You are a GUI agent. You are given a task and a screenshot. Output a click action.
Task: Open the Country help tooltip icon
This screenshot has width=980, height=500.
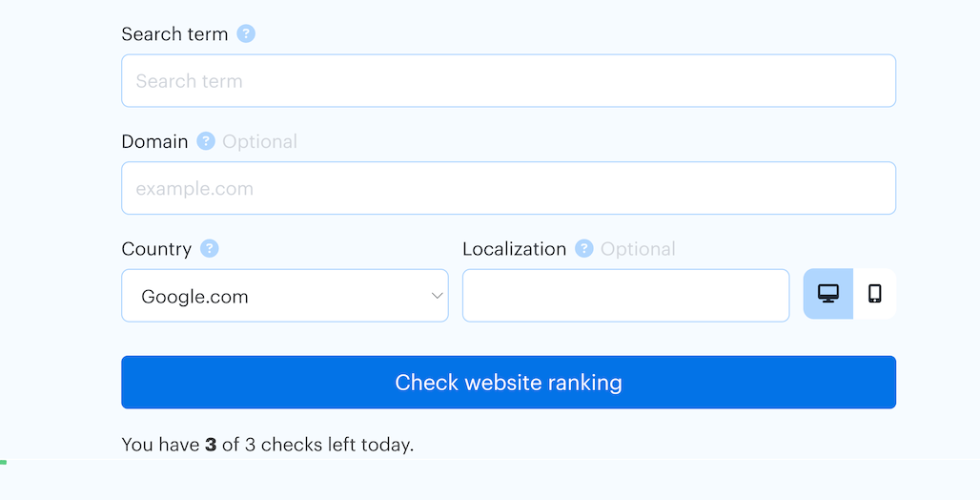point(210,249)
